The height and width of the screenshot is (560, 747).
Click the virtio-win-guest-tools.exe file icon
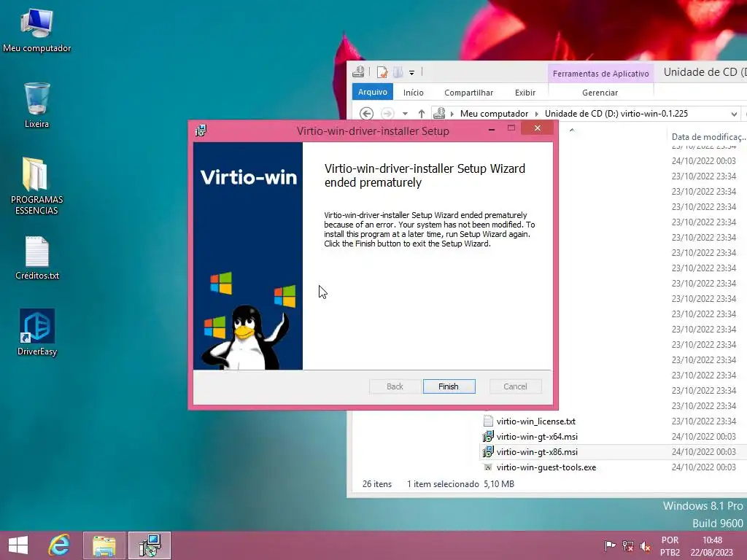point(488,467)
